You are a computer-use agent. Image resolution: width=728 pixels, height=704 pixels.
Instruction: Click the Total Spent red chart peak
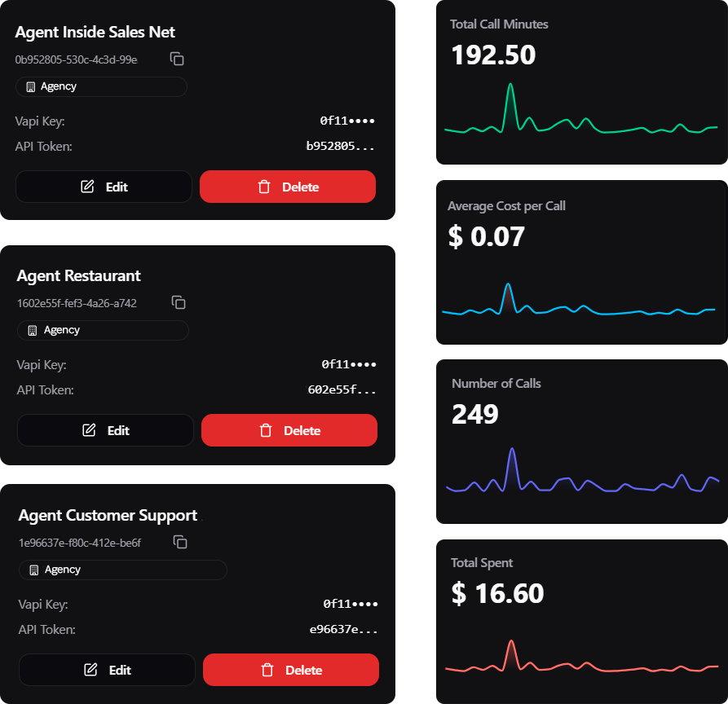(511, 642)
